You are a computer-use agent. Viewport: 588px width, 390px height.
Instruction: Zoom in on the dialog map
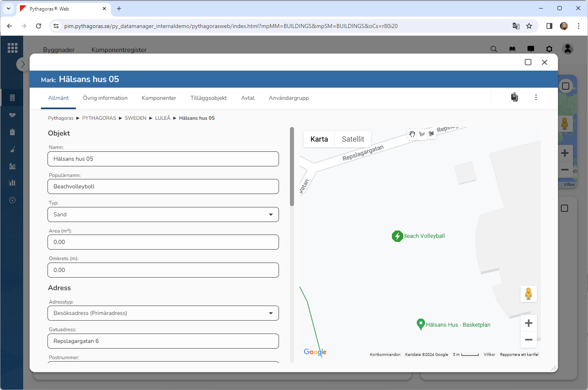tap(528, 323)
